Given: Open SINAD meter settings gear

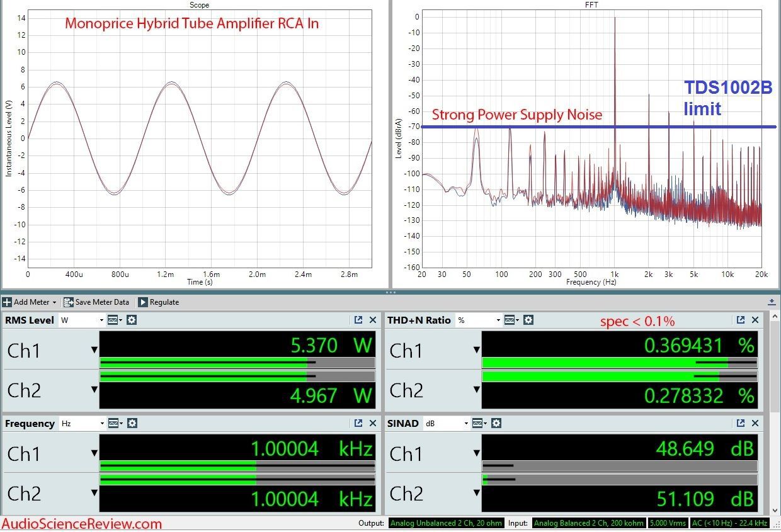Looking at the screenshot, I should tap(496, 423).
